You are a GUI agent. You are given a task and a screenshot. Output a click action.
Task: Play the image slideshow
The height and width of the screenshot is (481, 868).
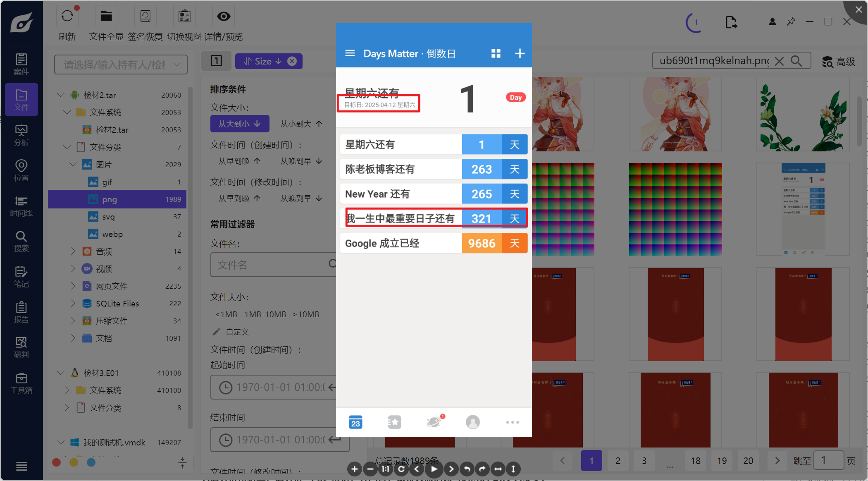434,469
